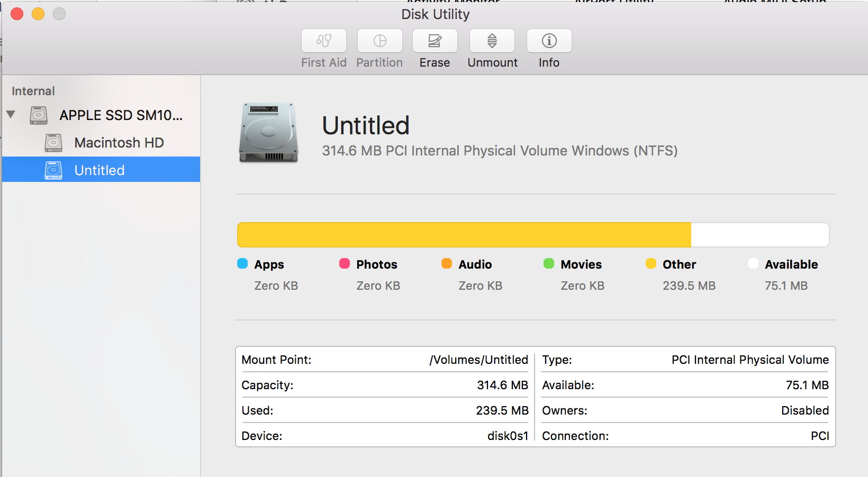Click the Device disk0s1 value

coord(508,436)
